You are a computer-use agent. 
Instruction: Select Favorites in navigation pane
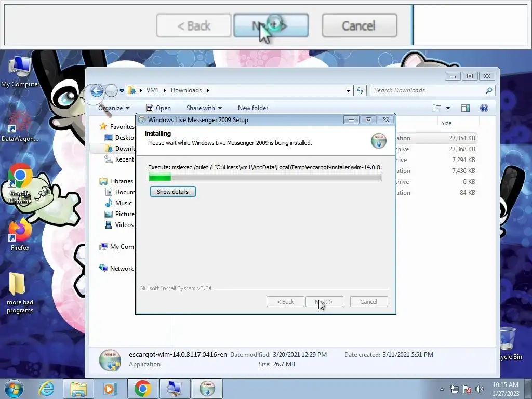click(117, 127)
